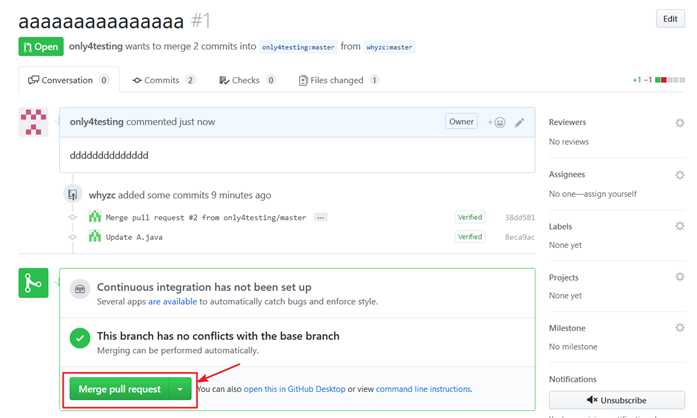This screenshot has height=418, width=697.
Task: Click 'No reviews' text under Reviewers
Action: pyautogui.click(x=569, y=142)
